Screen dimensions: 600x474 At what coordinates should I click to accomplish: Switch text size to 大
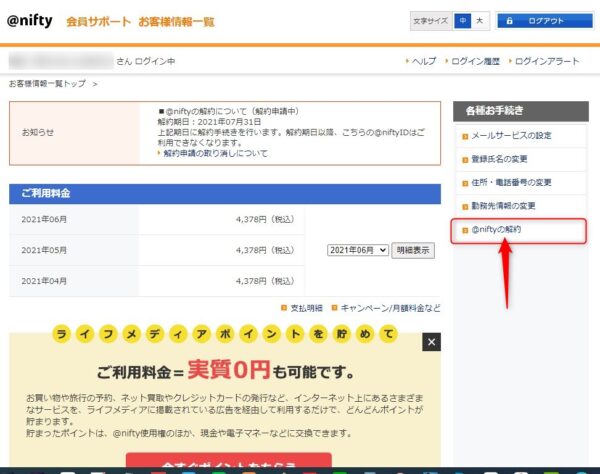click(x=479, y=20)
